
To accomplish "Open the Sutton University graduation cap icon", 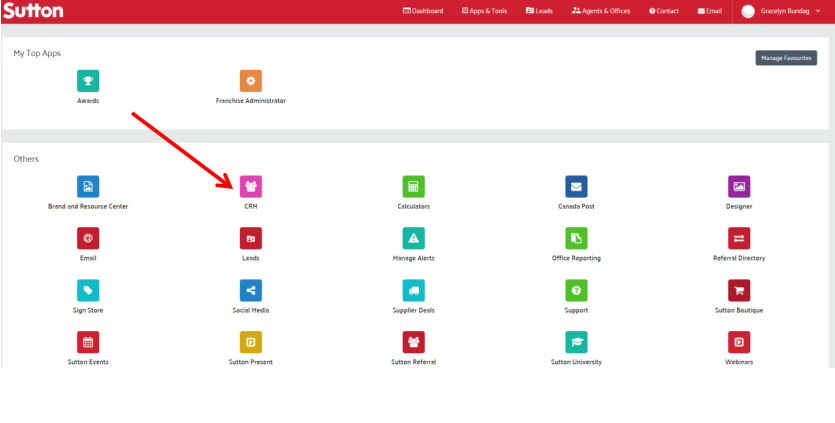I will pos(576,342).
